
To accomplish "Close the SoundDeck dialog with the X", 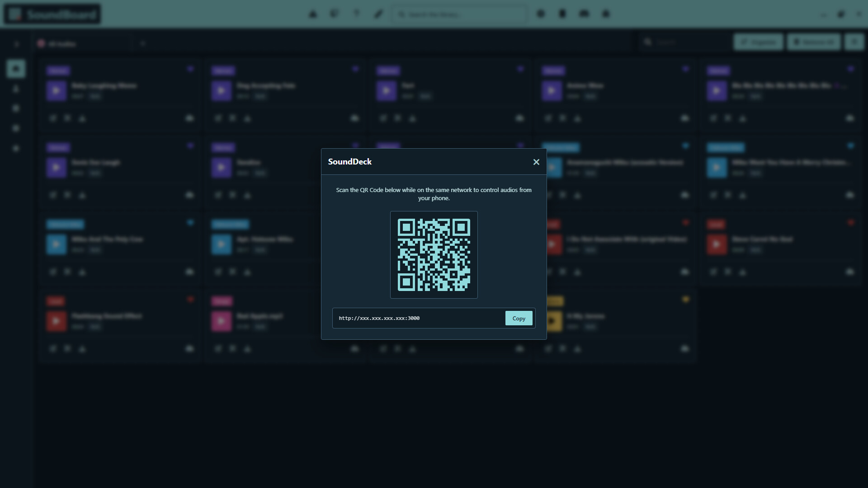I will [x=536, y=162].
